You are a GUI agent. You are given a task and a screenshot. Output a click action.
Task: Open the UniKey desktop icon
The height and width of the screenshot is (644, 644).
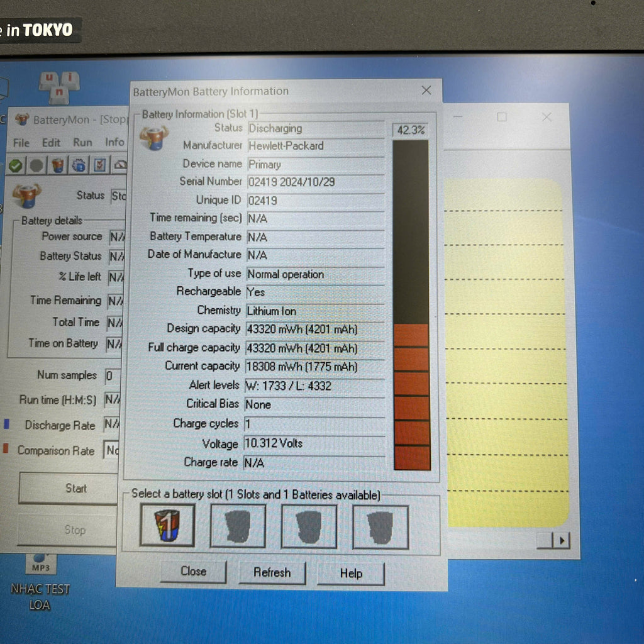pos(59,87)
